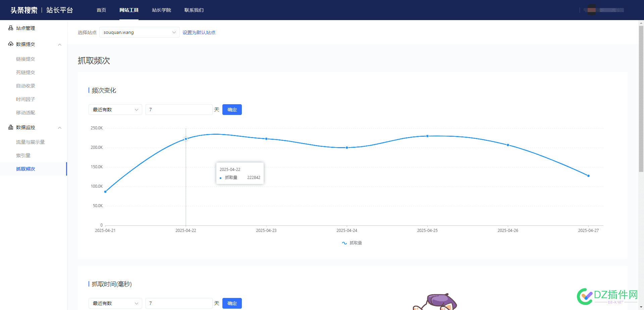Open the 最近有数 dropdown under 频次变化
This screenshot has width=644, height=310.
click(115, 110)
